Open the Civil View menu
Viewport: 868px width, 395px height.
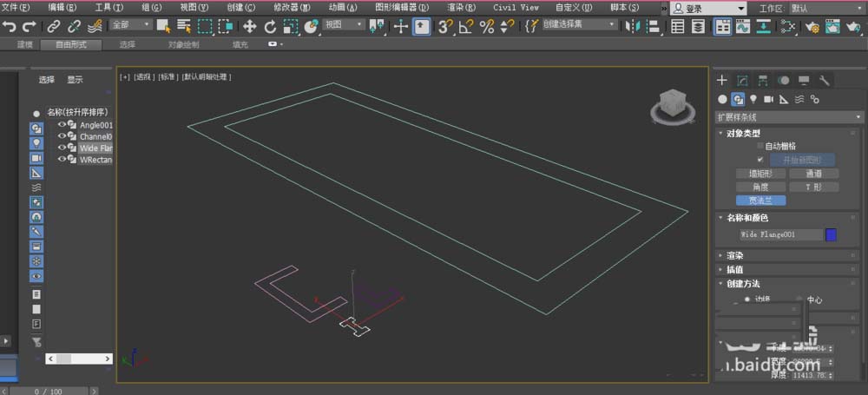[x=516, y=8]
